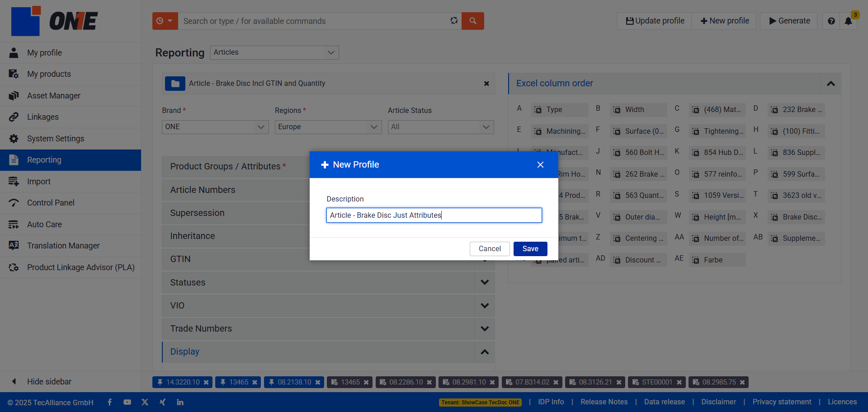868x412 pixels.
Task: Click the LinkedIn footer icon
Action: [x=180, y=402]
